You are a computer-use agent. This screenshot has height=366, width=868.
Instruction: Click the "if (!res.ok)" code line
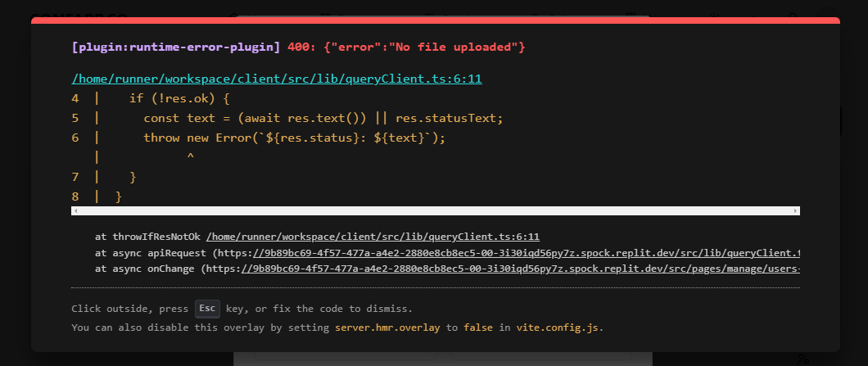coord(179,98)
